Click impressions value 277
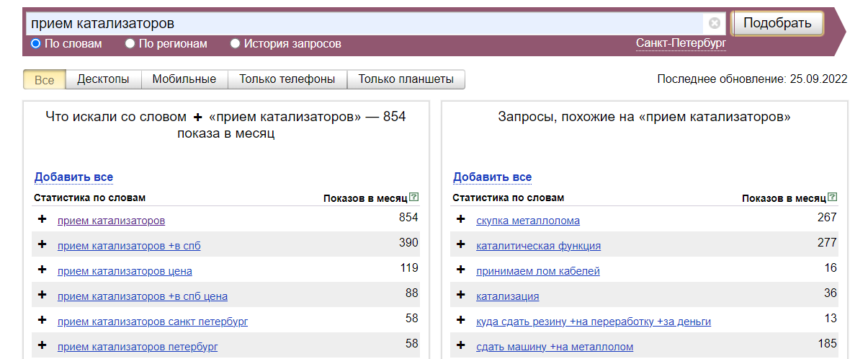The height and width of the screenshot is (359, 868). pyautogui.click(x=827, y=243)
